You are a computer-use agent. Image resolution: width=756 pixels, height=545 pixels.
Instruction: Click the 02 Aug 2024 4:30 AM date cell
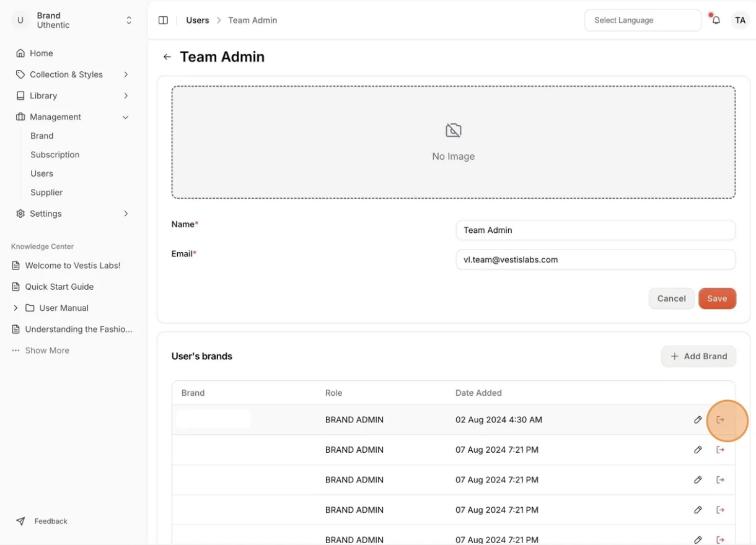coord(499,420)
